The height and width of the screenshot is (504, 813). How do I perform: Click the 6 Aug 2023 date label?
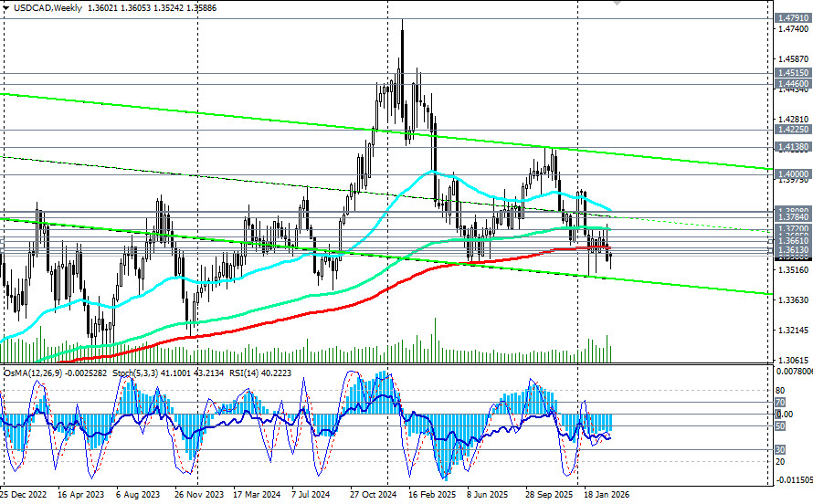tap(138, 495)
